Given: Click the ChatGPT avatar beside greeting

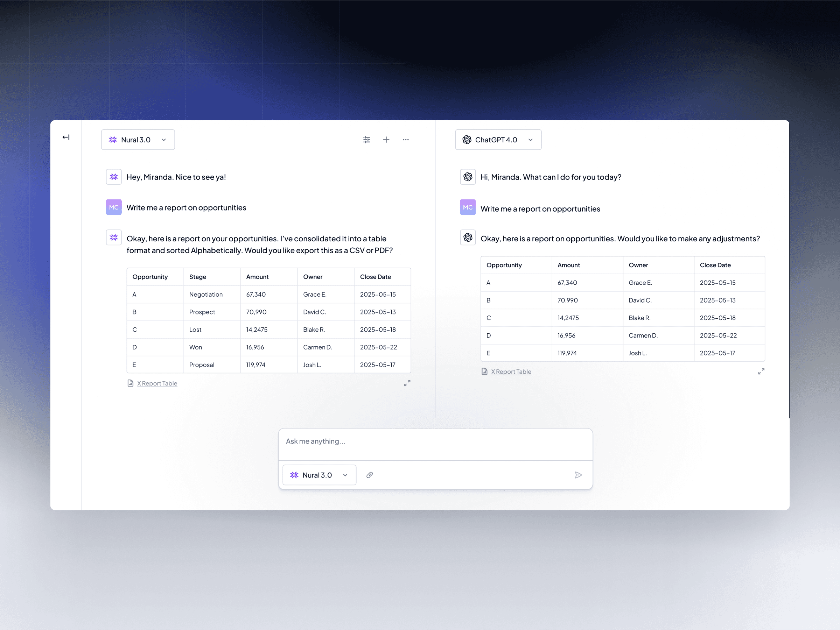Looking at the screenshot, I should click(x=468, y=177).
